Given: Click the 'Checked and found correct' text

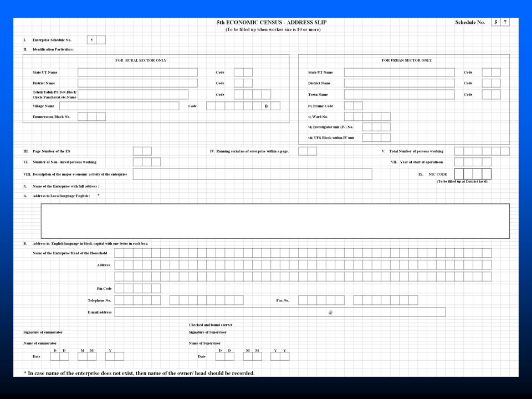Looking at the screenshot, I should (x=211, y=325).
